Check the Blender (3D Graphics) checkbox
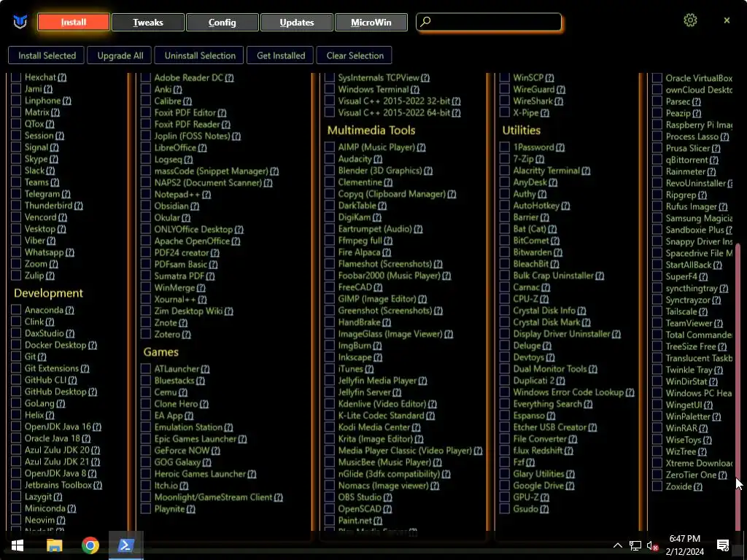Image resolution: width=747 pixels, height=560 pixels. (329, 171)
